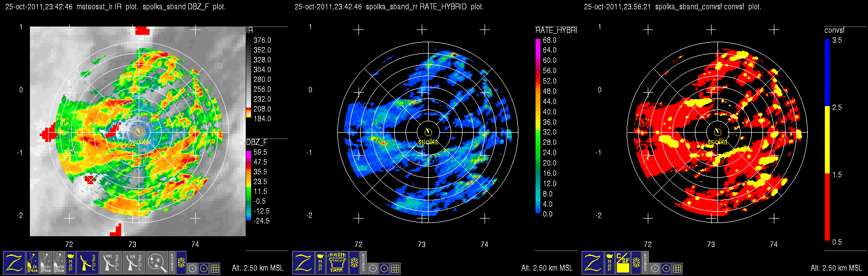Click the C/SF convective-stratiform icon
This screenshot has height=276, width=868.
tap(623, 263)
